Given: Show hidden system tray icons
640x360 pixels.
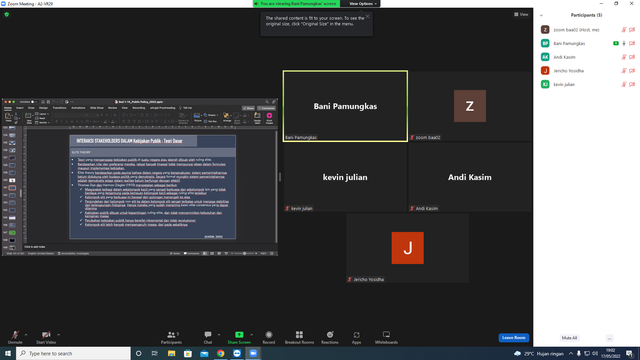Looking at the screenshot, I should pos(571,353).
